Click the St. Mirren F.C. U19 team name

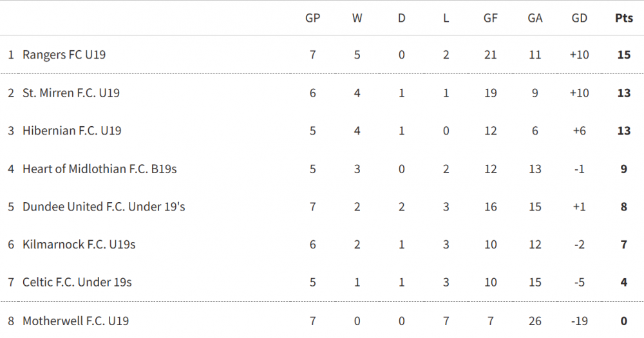(71, 93)
